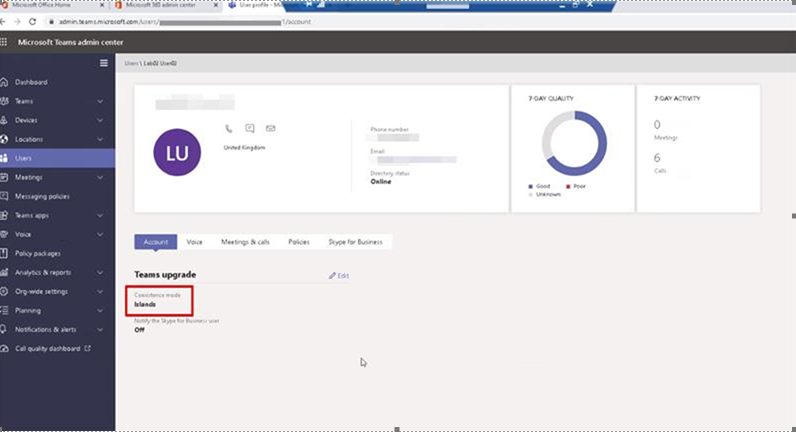
Task: Expand the Devices menu chevron
Action: (x=100, y=120)
